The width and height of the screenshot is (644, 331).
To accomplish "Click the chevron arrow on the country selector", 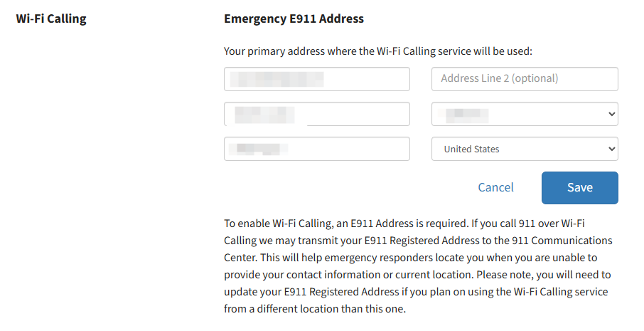I will (x=611, y=149).
